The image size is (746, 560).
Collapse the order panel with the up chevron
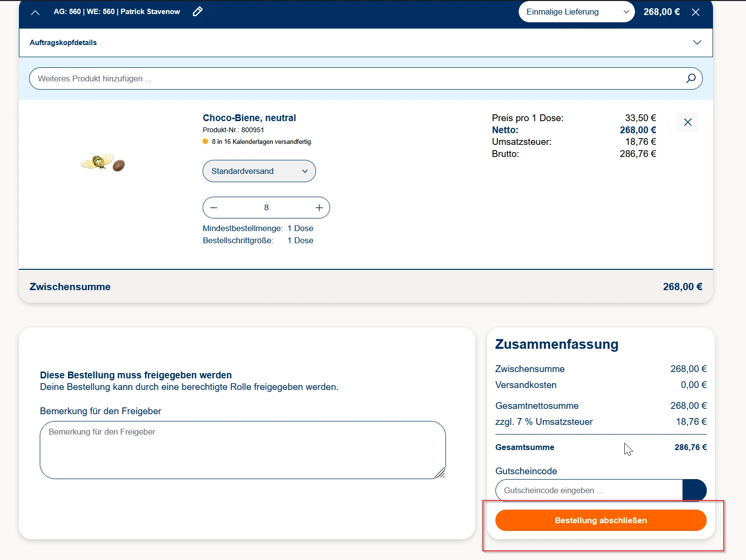pos(35,13)
